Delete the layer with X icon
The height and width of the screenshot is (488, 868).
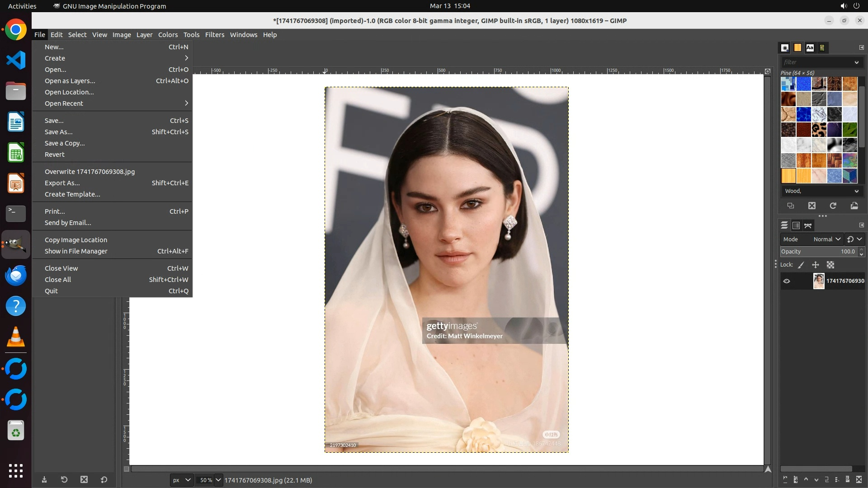point(859,479)
